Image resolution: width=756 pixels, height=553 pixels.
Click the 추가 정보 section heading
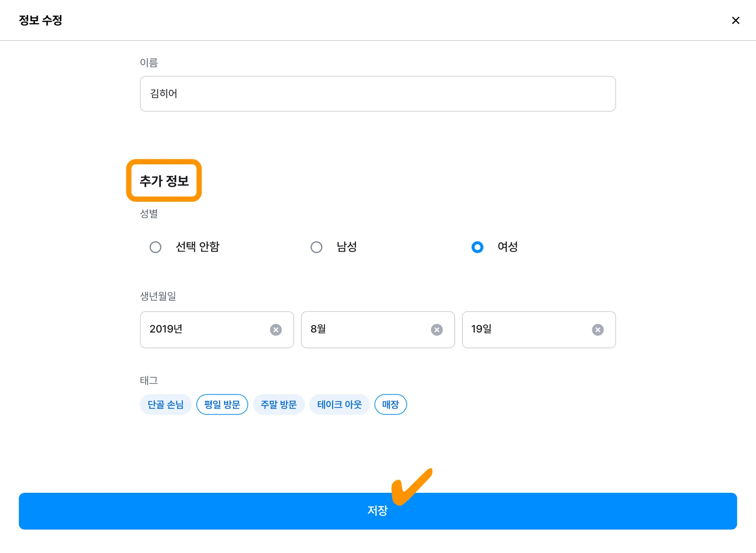coord(164,181)
